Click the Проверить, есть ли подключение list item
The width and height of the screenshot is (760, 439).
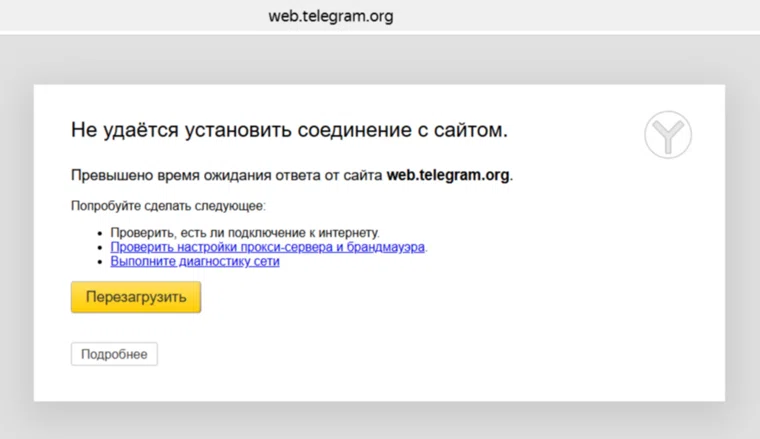[x=244, y=233]
